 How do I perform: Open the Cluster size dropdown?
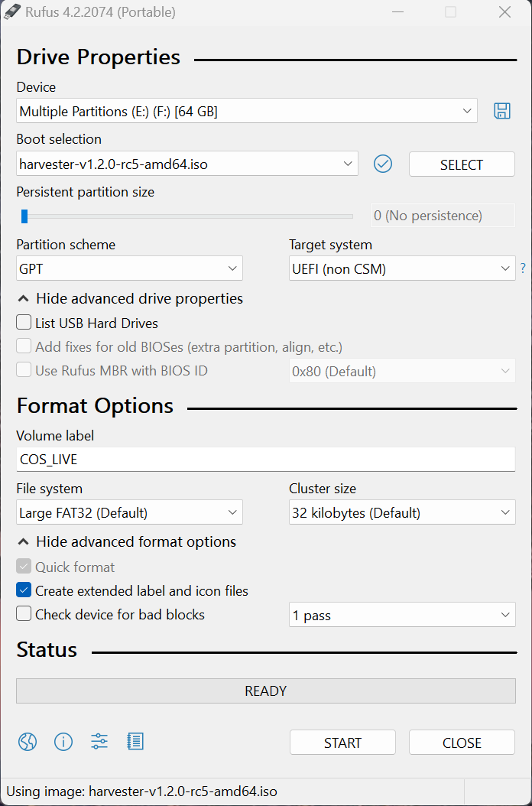tap(402, 512)
